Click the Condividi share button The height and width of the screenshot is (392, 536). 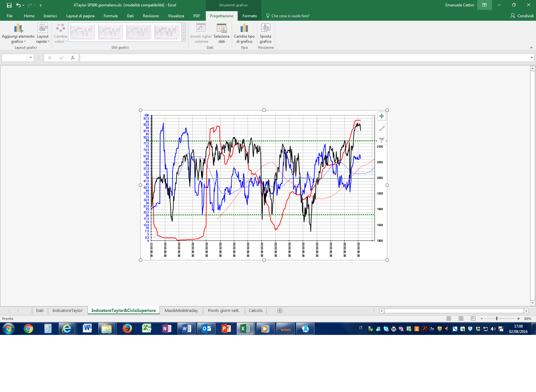click(522, 16)
